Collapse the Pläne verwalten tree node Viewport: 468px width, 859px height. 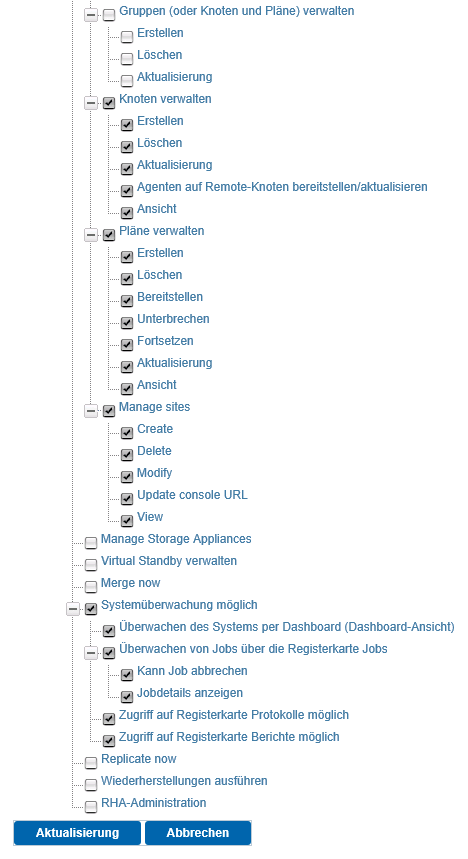(91, 234)
